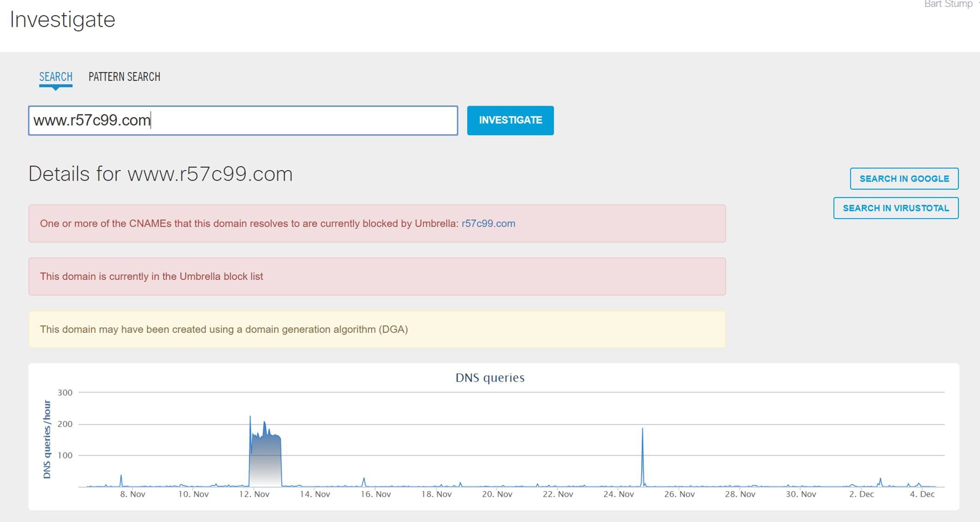
Task: Click the DNS queries/hour axis label
Action: pyautogui.click(x=47, y=439)
